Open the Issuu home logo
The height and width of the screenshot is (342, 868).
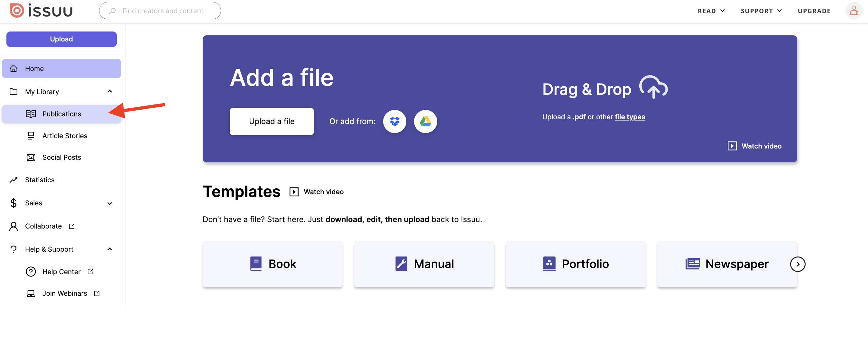point(41,10)
